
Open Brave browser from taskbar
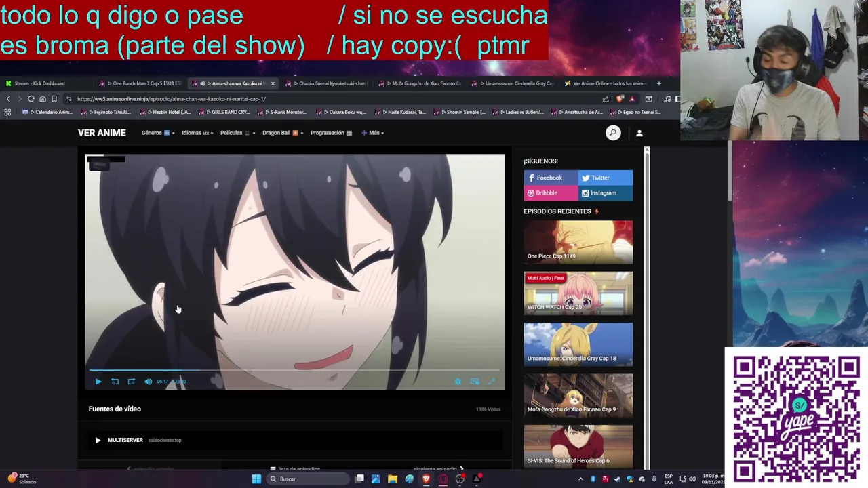click(427, 479)
